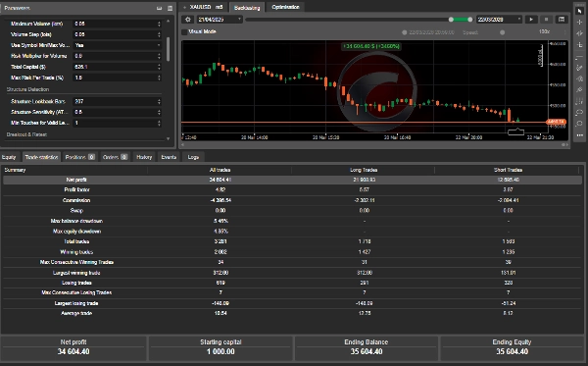Viewport: 588px width, 366px height.
Task: Click the layout icon beside the stop button
Action: pyautogui.click(x=562, y=20)
